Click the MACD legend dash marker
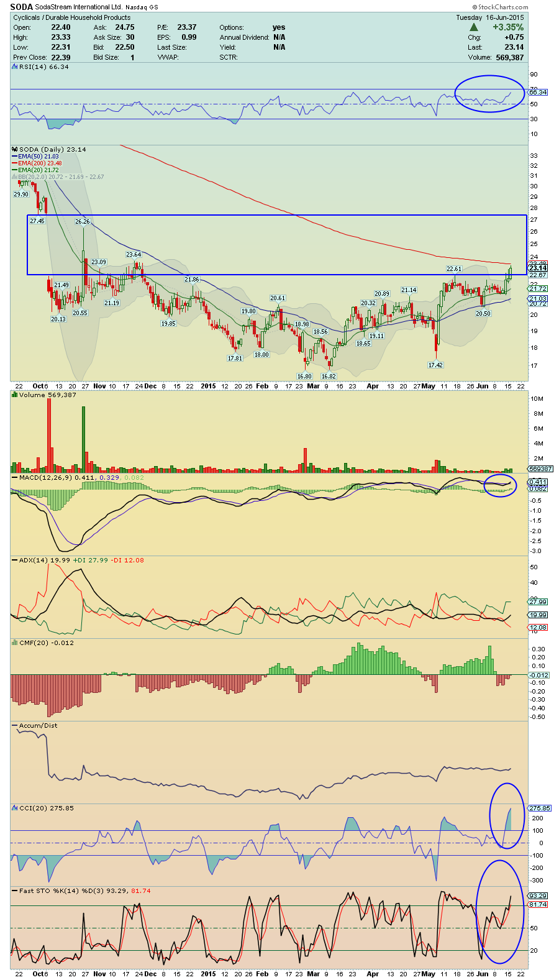The width and height of the screenshot is (559, 980). click(15, 477)
